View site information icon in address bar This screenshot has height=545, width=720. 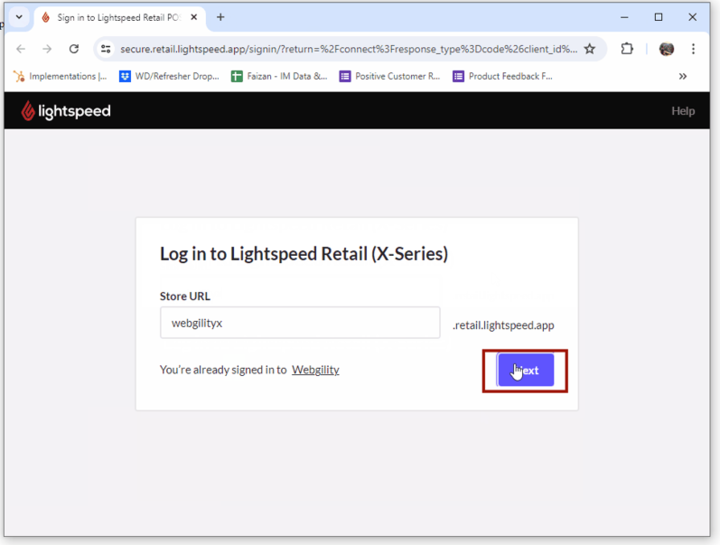[x=106, y=49]
